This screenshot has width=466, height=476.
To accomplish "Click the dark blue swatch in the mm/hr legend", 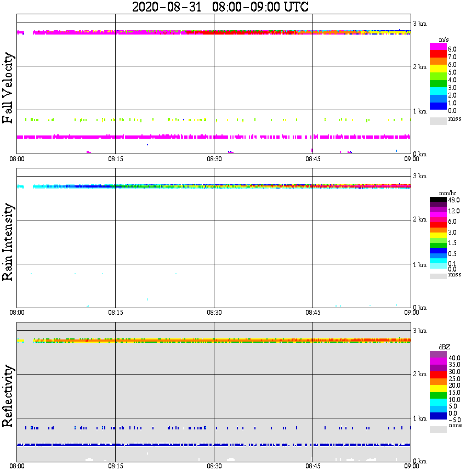I will tap(438, 251).
